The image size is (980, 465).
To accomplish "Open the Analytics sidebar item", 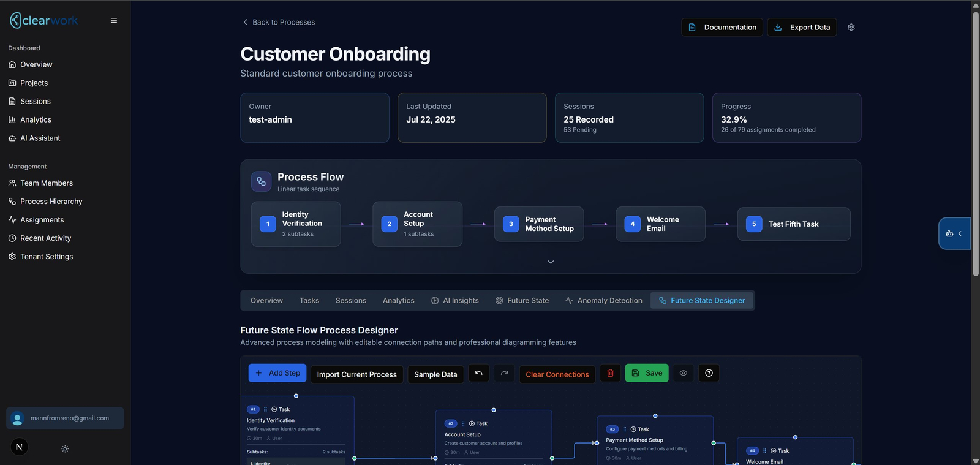I will pos(36,120).
